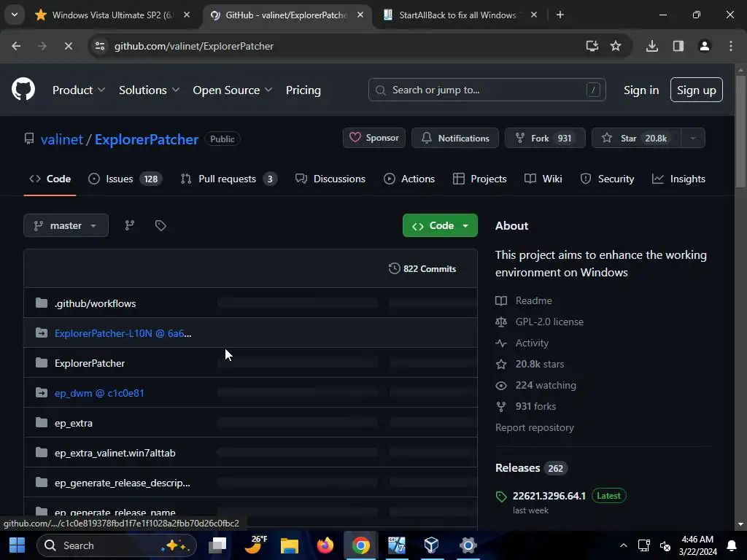Open the Discussions tab
Viewport: 747px width, 560px height.
tap(330, 179)
